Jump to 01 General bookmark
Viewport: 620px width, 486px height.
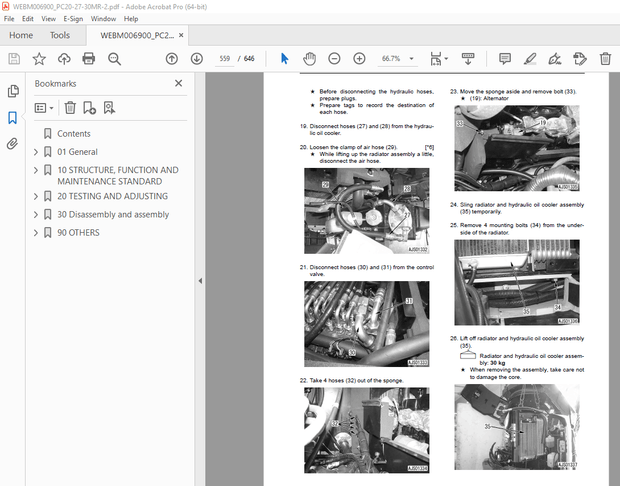coord(77,152)
